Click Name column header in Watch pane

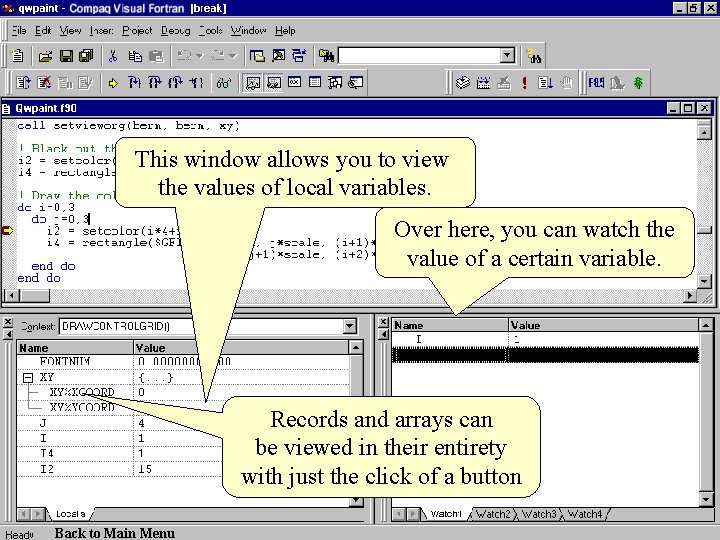click(x=450, y=325)
